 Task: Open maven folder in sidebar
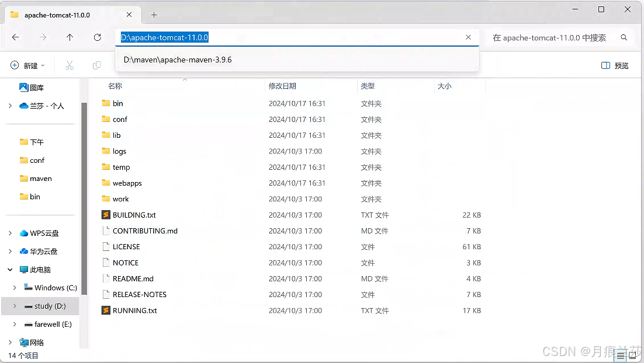[36, 179]
